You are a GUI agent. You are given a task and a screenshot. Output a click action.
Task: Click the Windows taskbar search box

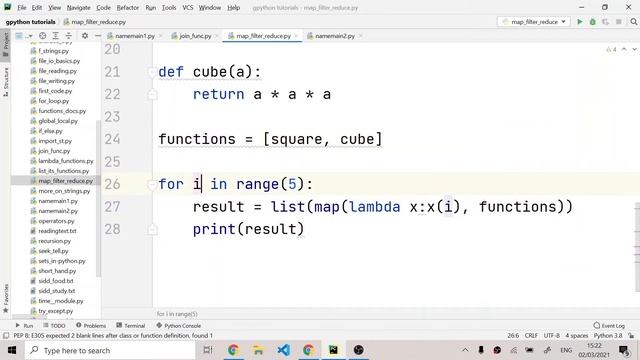110,350
